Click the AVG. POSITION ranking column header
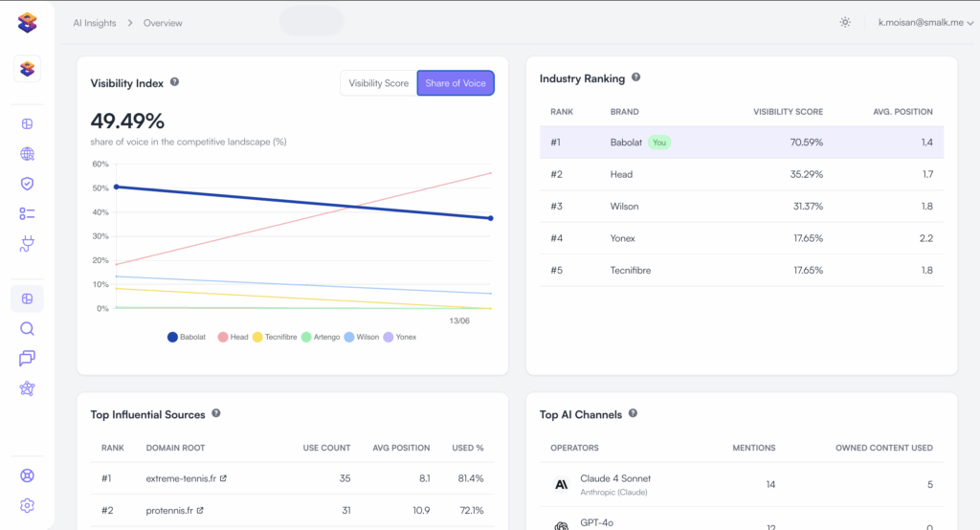The height and width of the screenshot is (530, 980). coord(902,111)
